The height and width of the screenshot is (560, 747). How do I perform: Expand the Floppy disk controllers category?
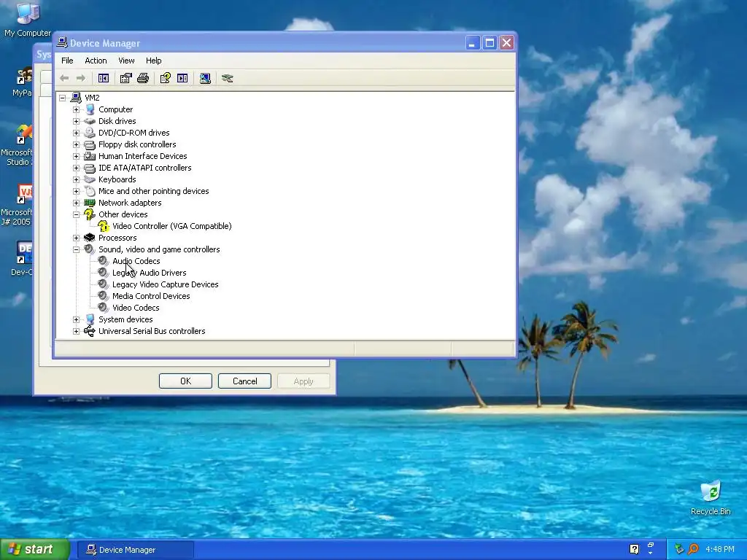76,144
